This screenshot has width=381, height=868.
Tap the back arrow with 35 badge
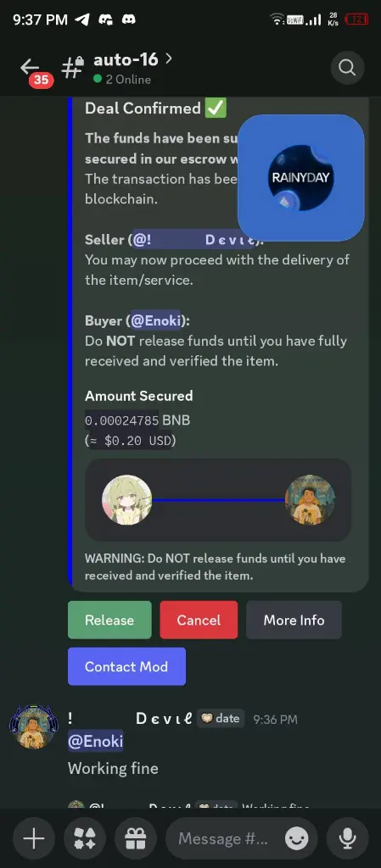tap(32, 71)
